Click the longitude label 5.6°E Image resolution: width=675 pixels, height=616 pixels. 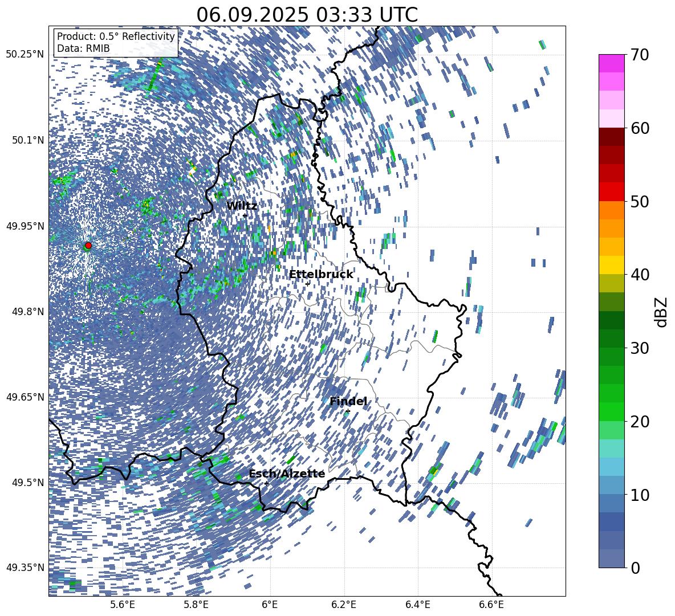point(123,605)
